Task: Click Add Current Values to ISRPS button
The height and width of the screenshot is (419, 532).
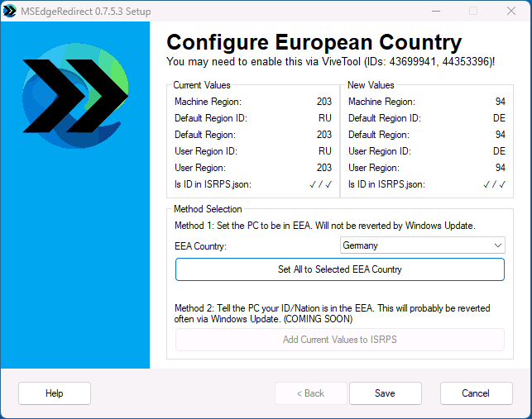Action: click(x=339, y=340)
